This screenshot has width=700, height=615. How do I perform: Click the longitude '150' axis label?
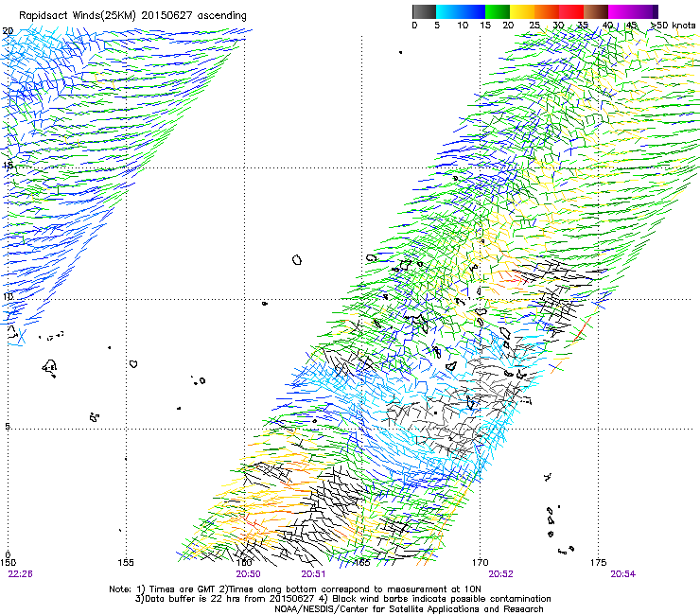point(8,562)
